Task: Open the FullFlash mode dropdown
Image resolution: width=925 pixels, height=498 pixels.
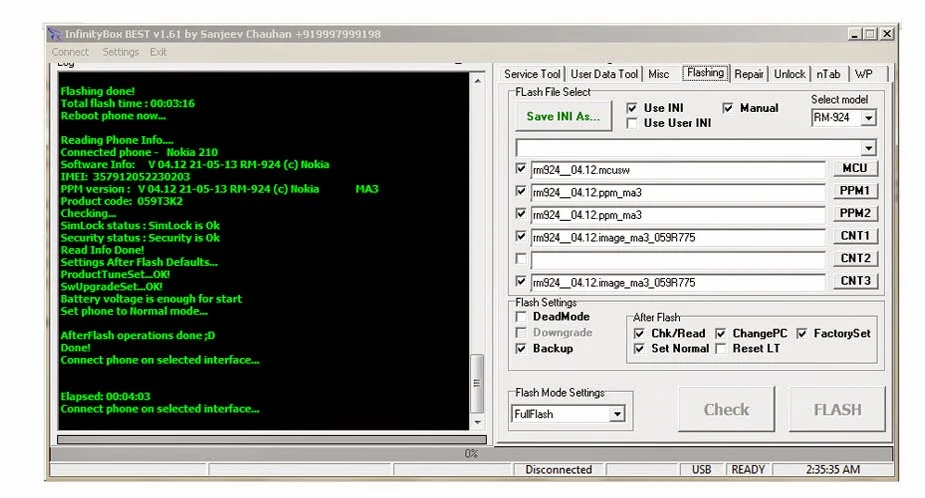Action: click(x=617, y=414)
